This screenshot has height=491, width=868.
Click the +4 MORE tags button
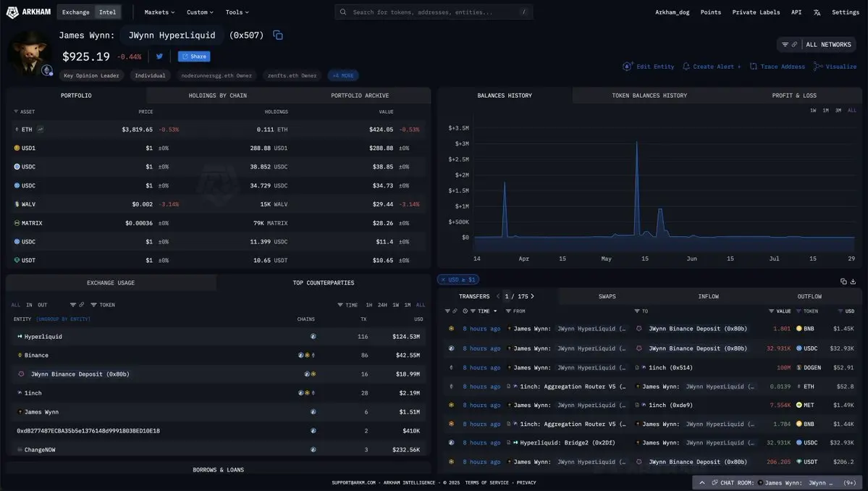coord(343,75)
